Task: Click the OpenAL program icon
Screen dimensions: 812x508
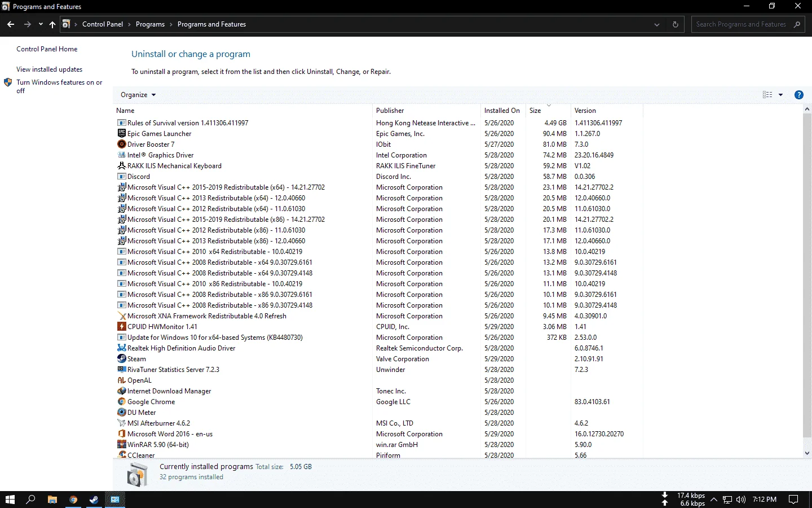Action: (121, 380)
